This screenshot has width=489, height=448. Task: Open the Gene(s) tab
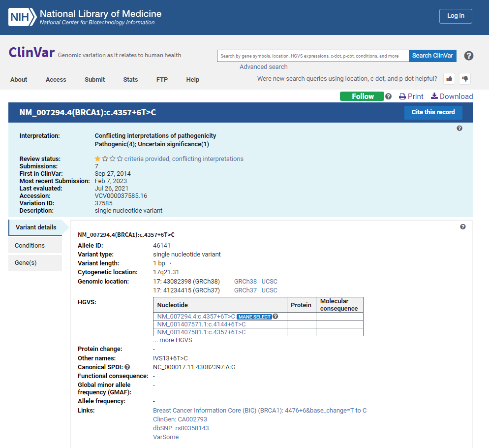(26, 263)
